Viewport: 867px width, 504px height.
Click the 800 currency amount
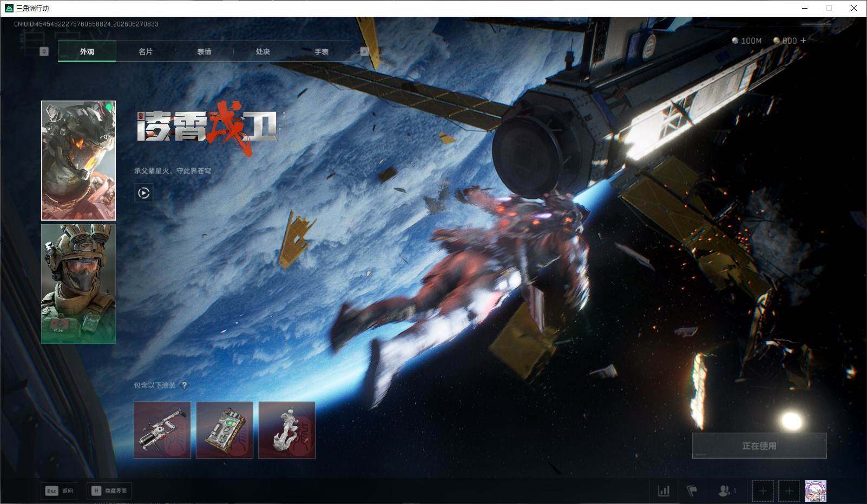(x=790, y=41)
